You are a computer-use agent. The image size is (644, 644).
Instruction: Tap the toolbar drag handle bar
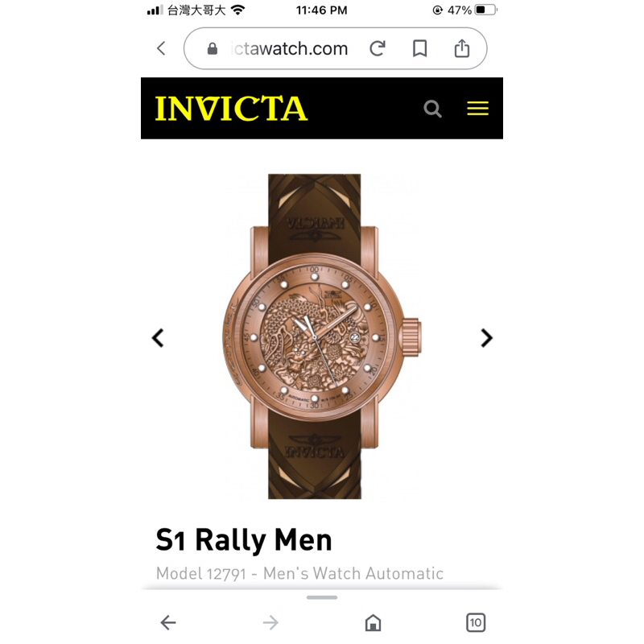pyautogui.click(x=321, y=597)
